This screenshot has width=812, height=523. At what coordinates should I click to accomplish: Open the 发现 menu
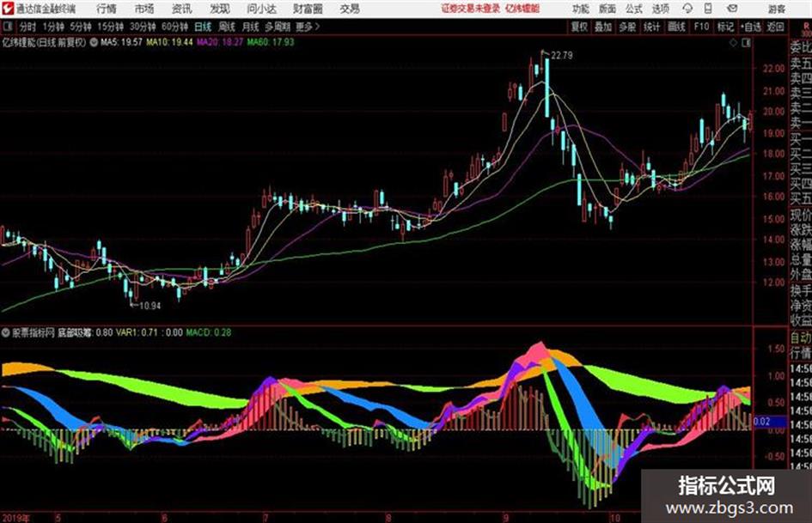[220, 9]
